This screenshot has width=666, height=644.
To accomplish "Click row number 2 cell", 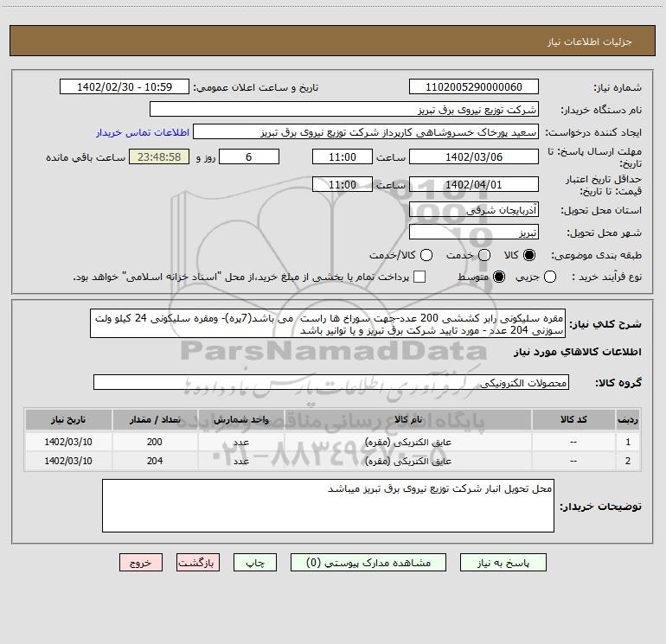I will click(x=628, y=461).
